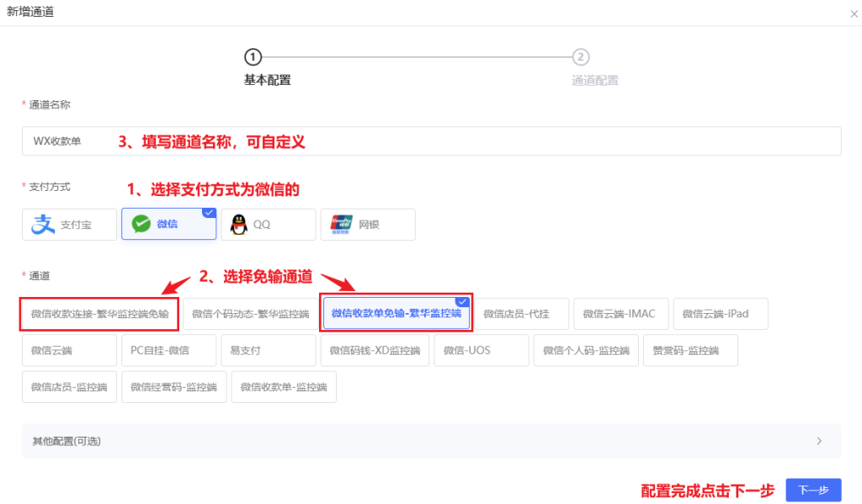Choose channel 微信云端-IMAC

pyautogui.click(x=620, y=314)
